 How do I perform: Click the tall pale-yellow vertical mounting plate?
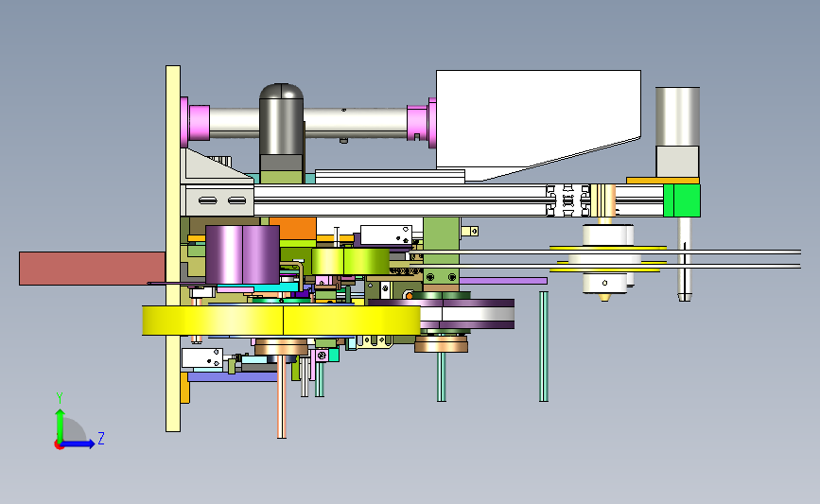click(x=173, y=249)
